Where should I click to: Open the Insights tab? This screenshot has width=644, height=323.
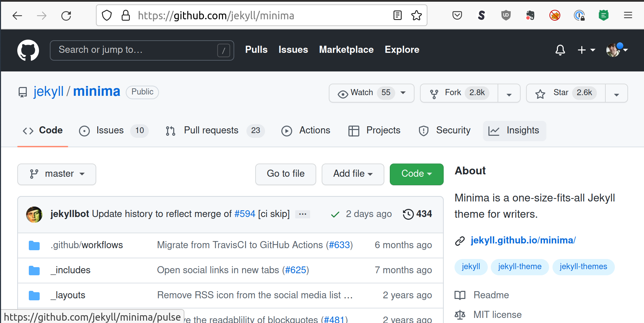[514, 131]
